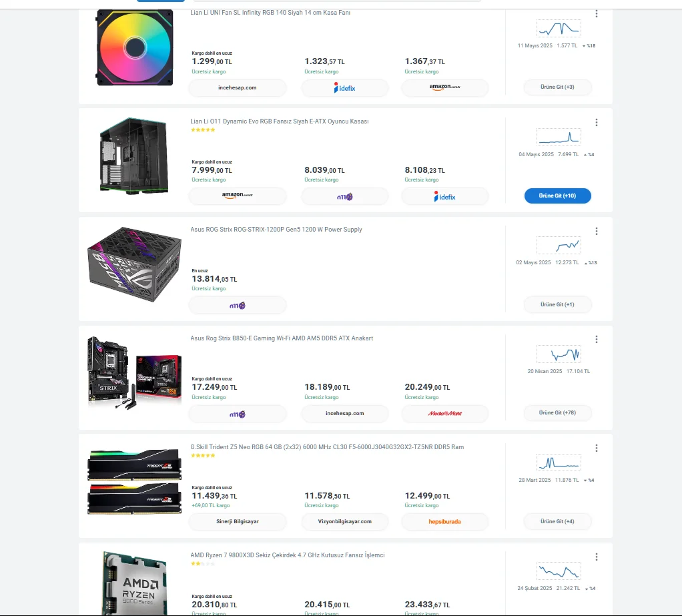Click Ürüne Git (+78) for Asus motherboard
The height and width of the screenshot is (616, 682).
point(558,413)
